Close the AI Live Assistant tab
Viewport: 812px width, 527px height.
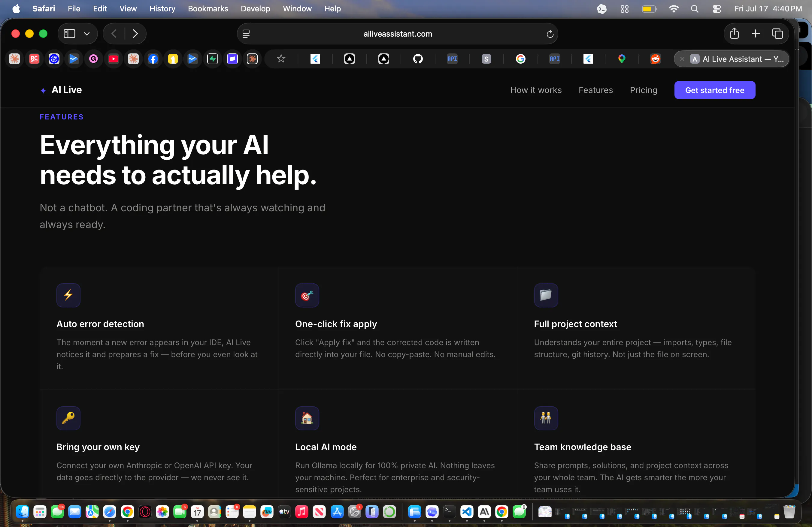click(x=682, y=59)
